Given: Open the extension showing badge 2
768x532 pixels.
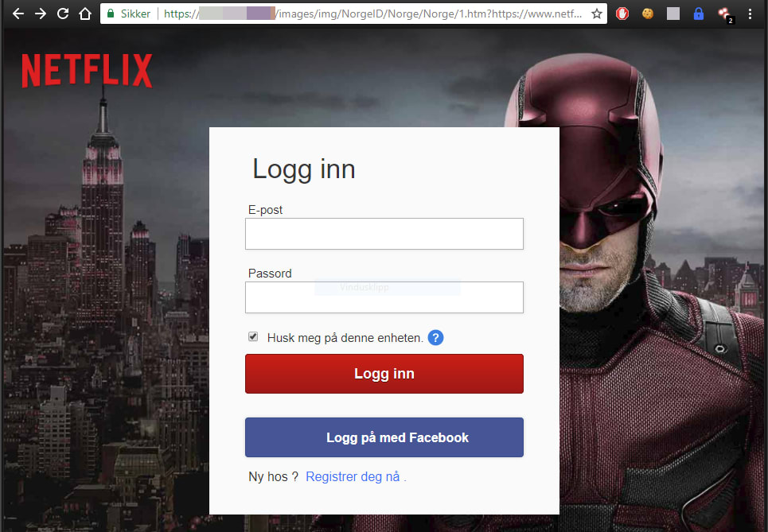Looking at the screenshot, I should pyautogui.click(x=725, y=14).
